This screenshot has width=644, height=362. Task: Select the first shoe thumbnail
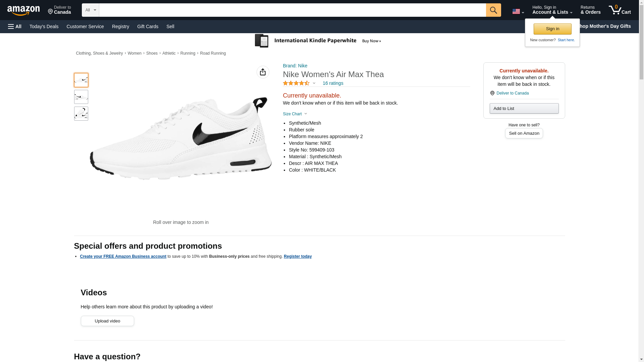point(81,80)
